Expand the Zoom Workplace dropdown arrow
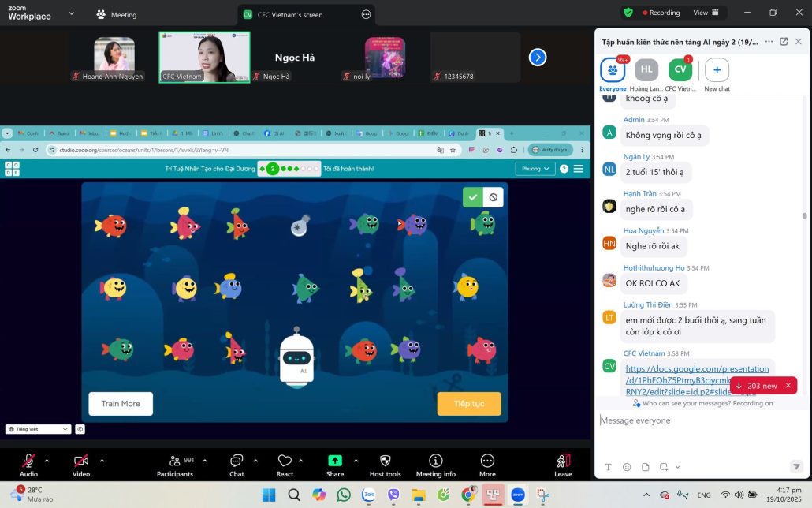 (x=72, y=13)
